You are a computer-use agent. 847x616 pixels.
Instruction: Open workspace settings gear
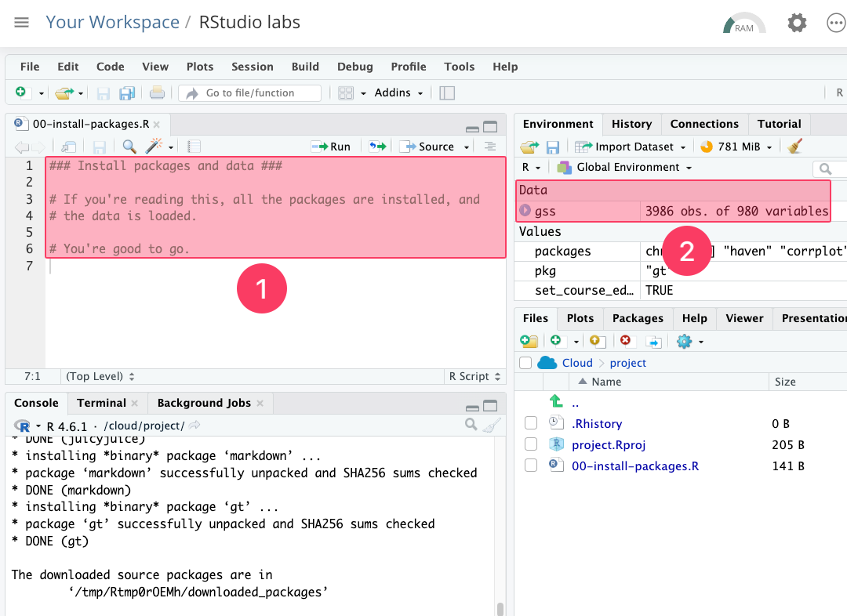[x=797, y=24]
